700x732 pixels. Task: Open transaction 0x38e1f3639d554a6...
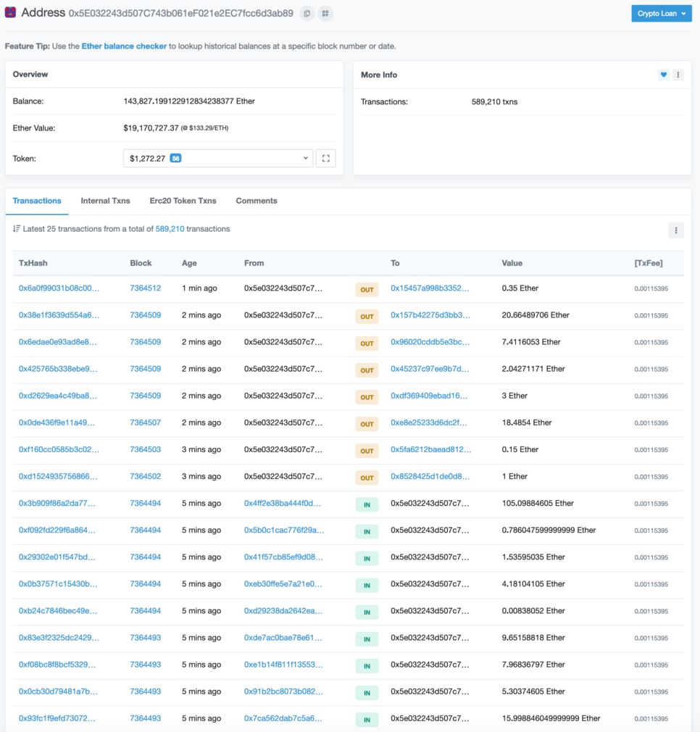point(59,315)
